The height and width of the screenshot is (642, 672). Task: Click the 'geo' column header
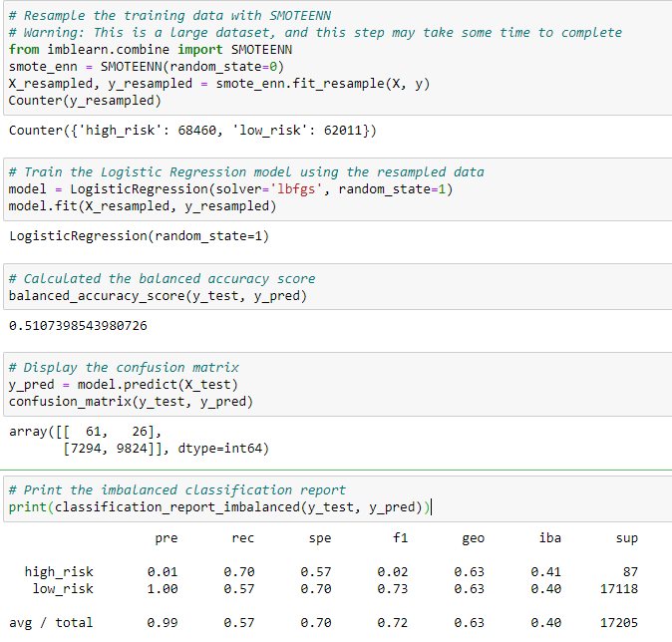click(474, 538)
